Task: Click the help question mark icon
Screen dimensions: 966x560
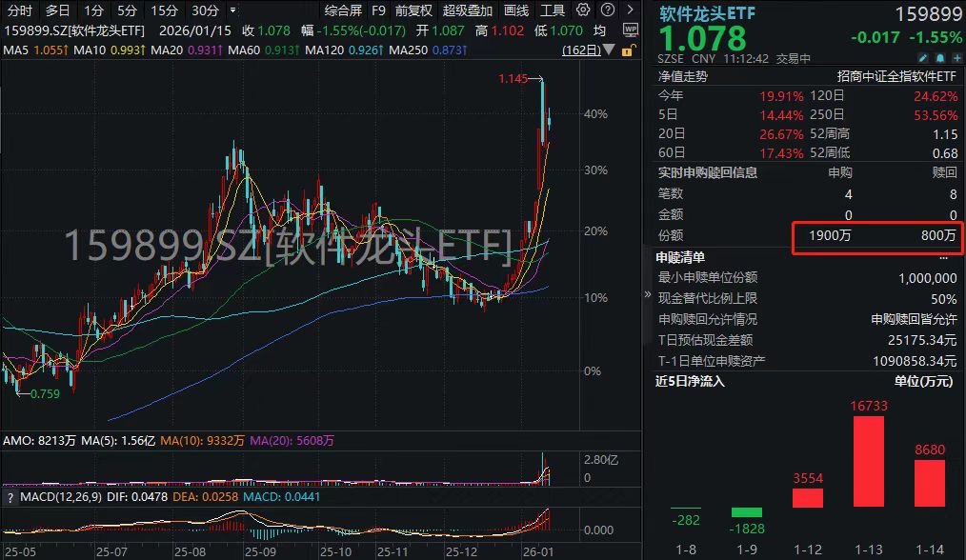Action: click(x=607, y=10)
